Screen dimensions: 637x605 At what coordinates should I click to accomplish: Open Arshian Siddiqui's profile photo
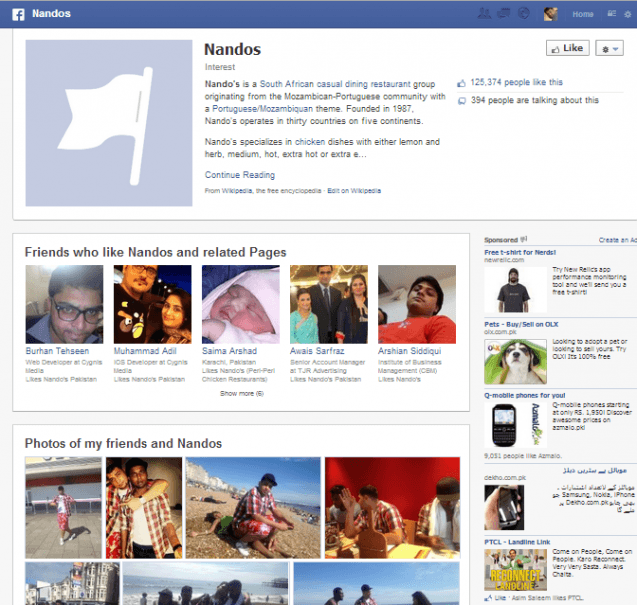pyautogui.click(x=417, y=304)
